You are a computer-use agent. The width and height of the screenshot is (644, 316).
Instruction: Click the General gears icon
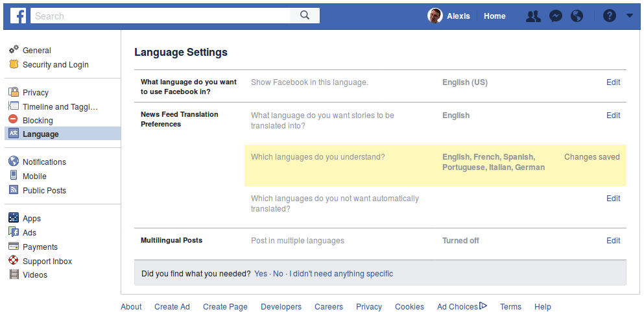click(x=14, y=50)
